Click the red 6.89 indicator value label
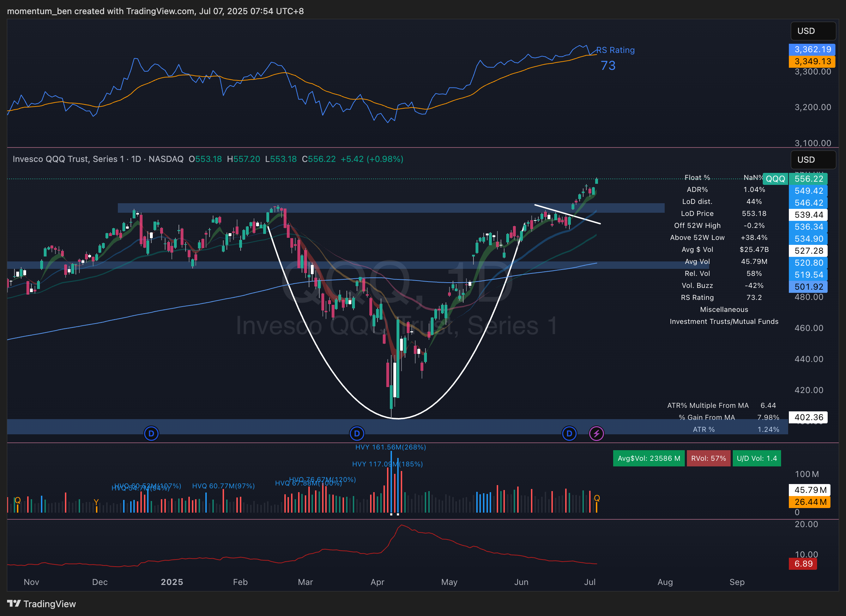 803,564
